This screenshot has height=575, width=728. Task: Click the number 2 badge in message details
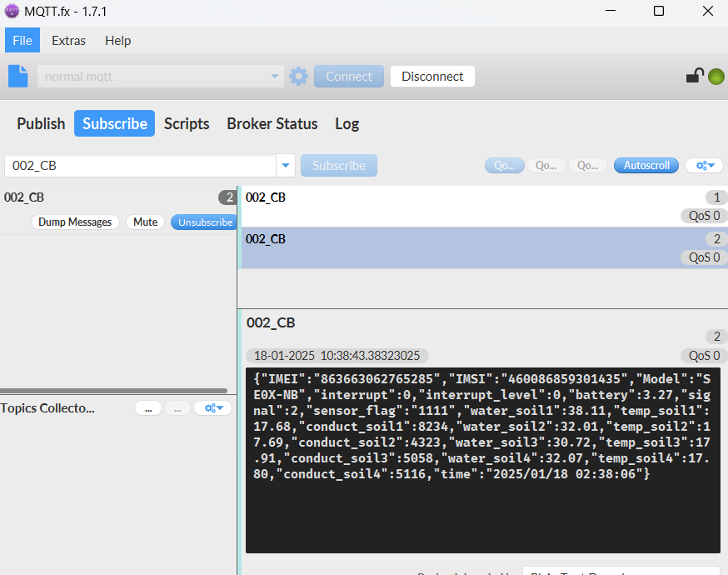tap(716, 337)
